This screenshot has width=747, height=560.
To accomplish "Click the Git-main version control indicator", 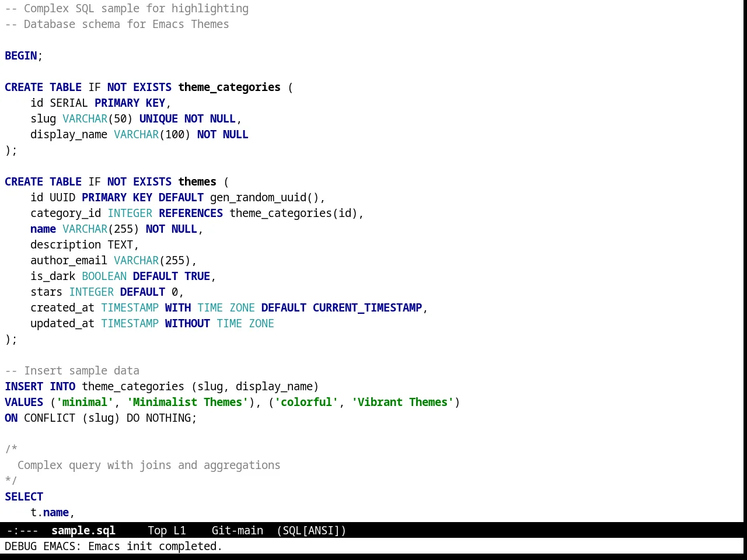I will (x=237, y=530).
